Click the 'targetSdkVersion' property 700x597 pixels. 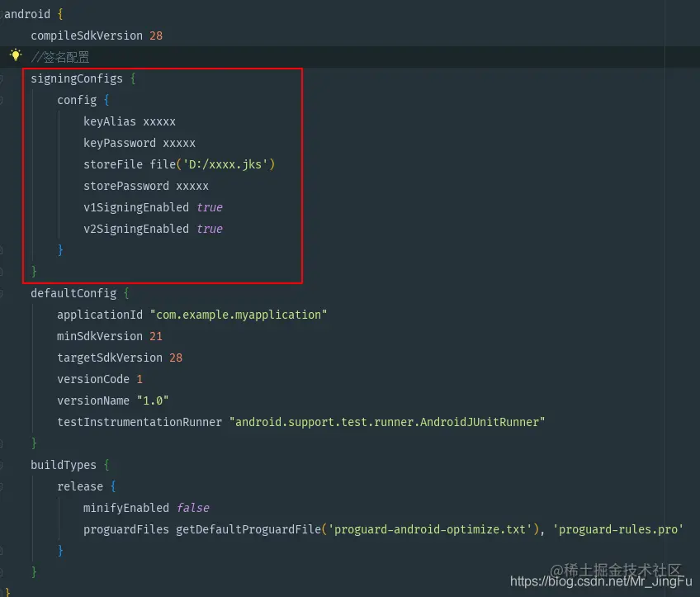pyautogui.click(x=110, y=358)
